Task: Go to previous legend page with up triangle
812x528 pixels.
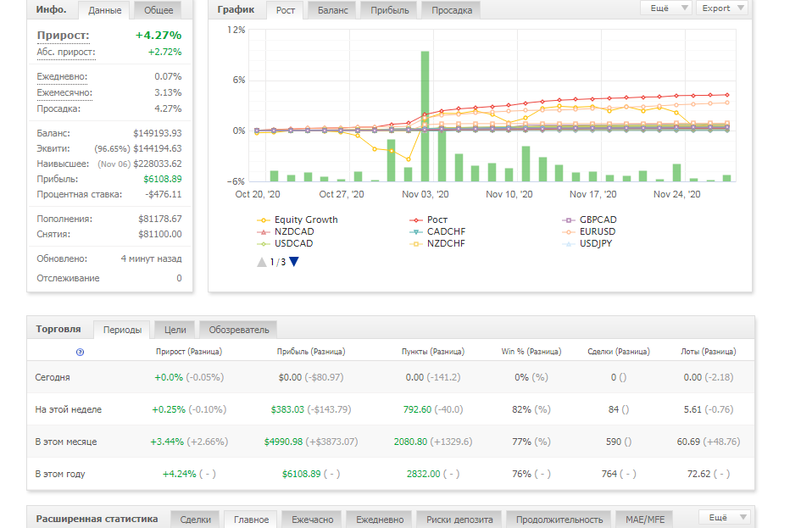Action: (x=262, y=262)
